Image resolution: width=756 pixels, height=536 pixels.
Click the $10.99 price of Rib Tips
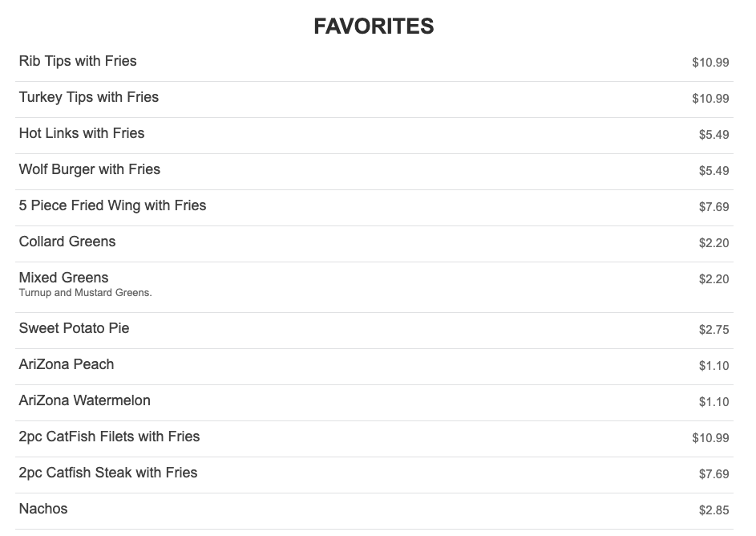(710, 63)
